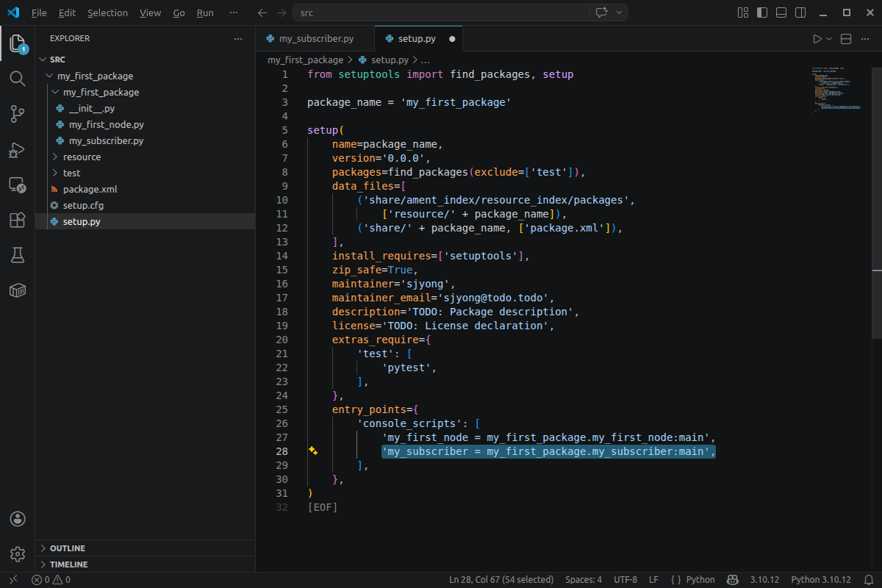The width and height of the screenshot is (882, 588).
Task: Open the Source Control view icon
Action: point(18,114)
